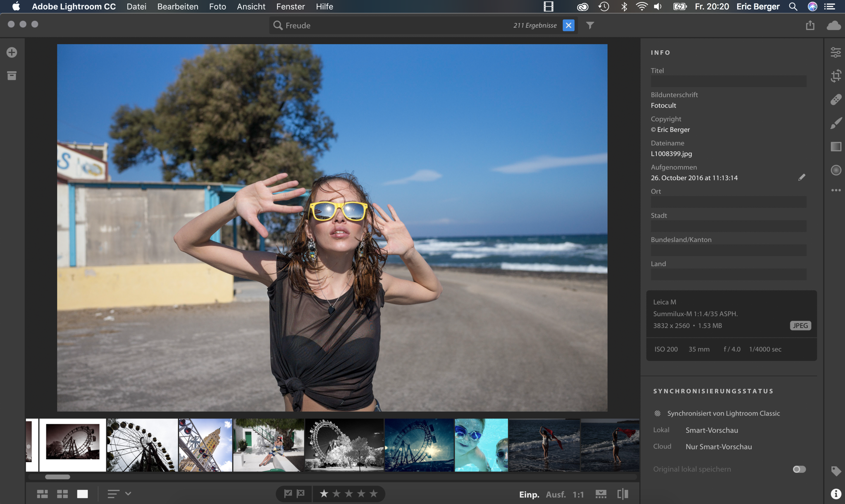Flag the photo as picked
The image size is (845, 504).
coord(288,493)
